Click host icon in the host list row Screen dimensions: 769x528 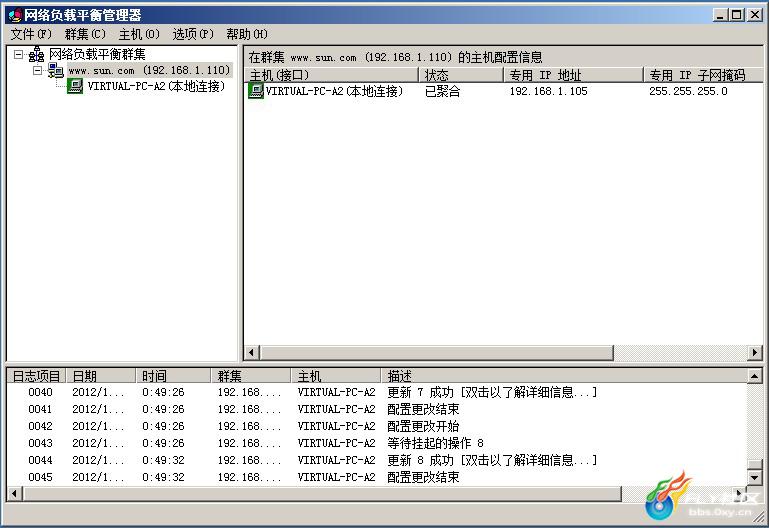point(256,91)
